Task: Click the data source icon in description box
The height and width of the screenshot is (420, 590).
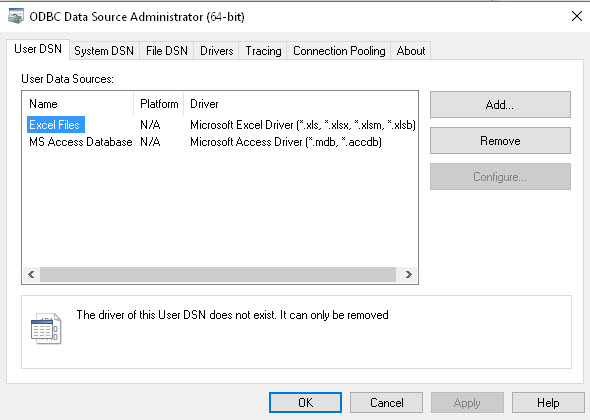Action: [x=46, y=328]
